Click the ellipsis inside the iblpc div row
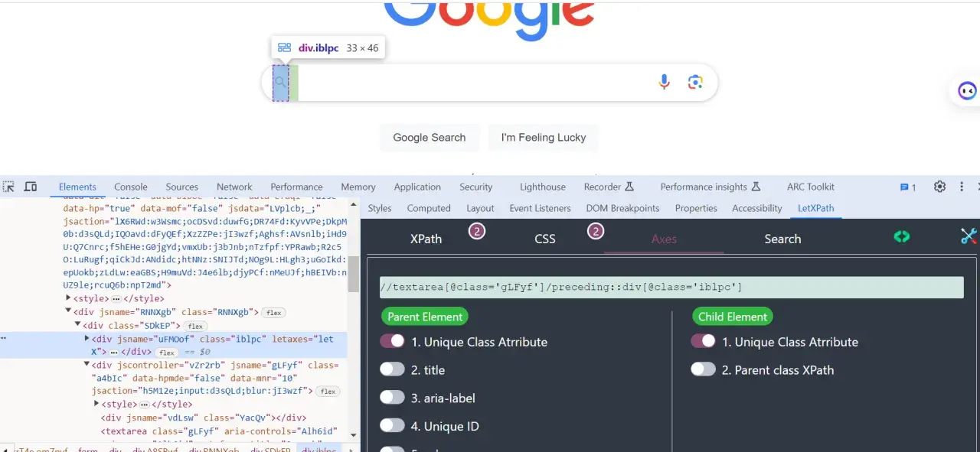Viewport: 980px width, 452px height. [114, 353]
